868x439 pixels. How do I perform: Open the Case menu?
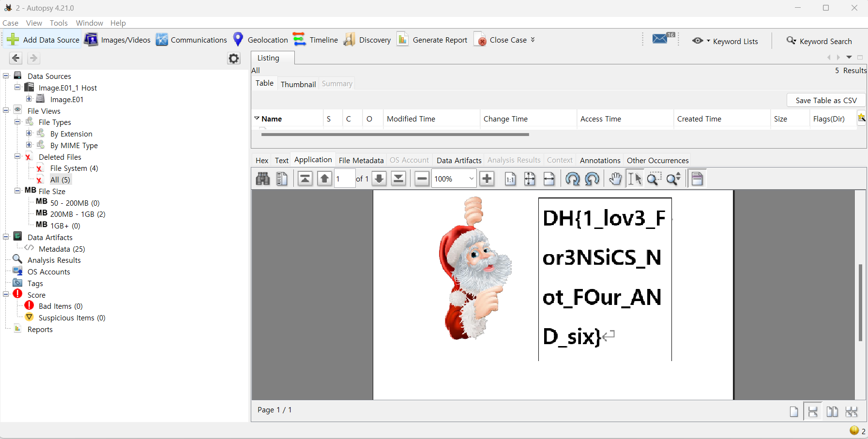(x=10, y=23)
